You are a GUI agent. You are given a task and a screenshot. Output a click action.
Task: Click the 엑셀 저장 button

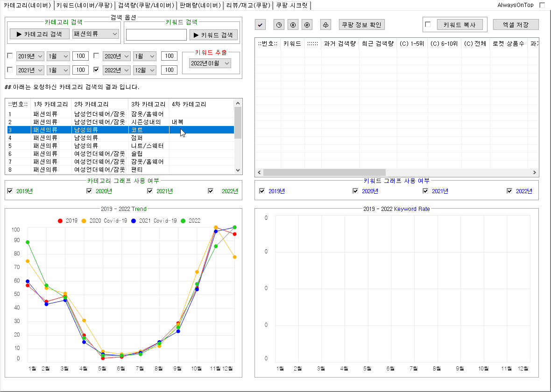pos(516,25)
